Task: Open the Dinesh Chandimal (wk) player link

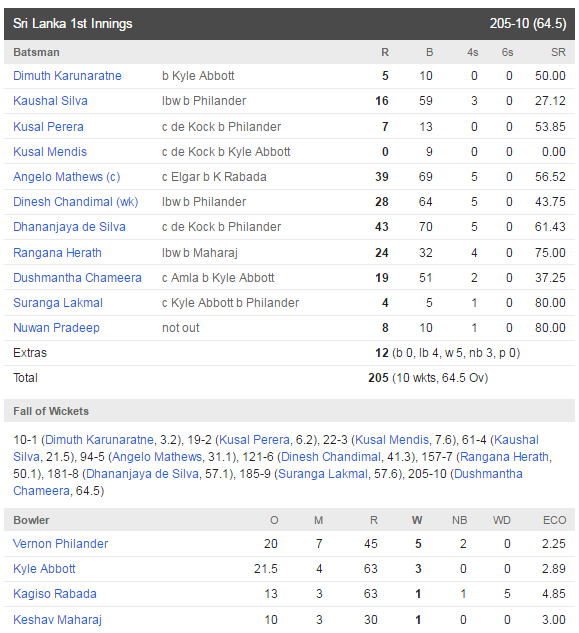Action: click(76, 202)
